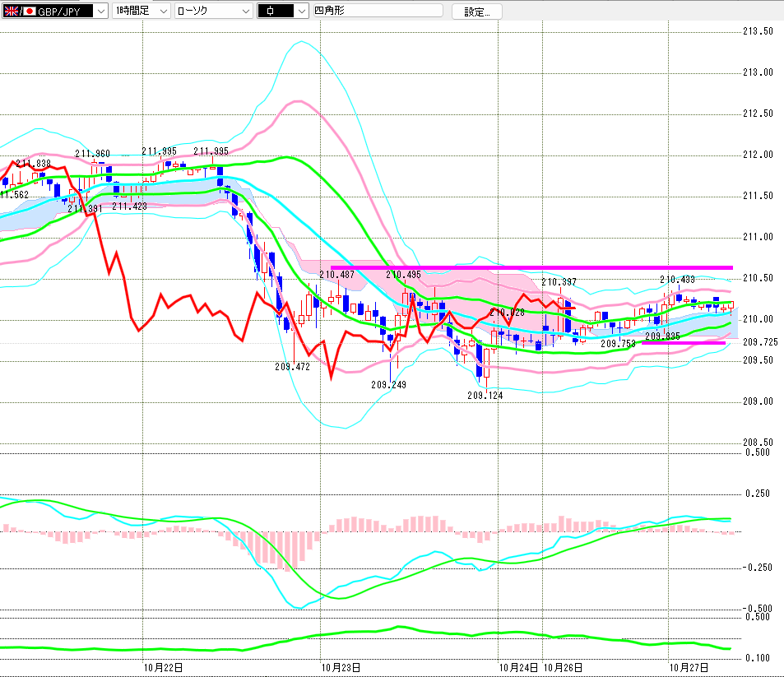
Task: Select the 213.50 axis label
Action: coord(758,31)
